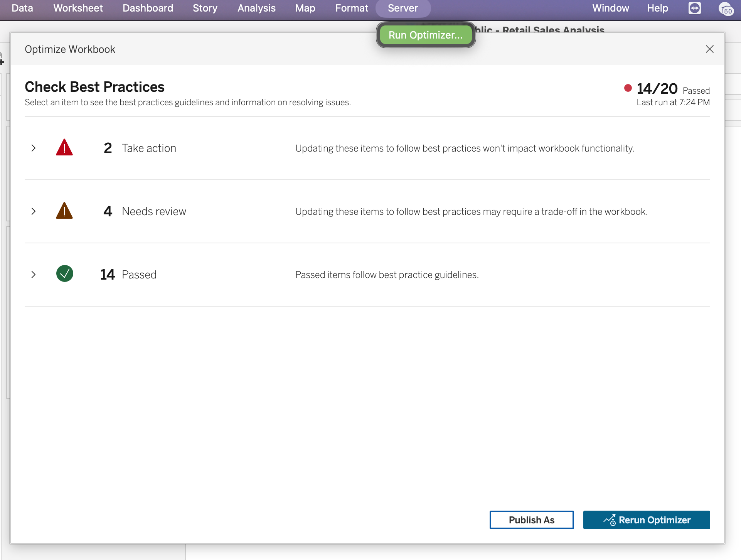Open the Format menu

[x=352, y=8]
